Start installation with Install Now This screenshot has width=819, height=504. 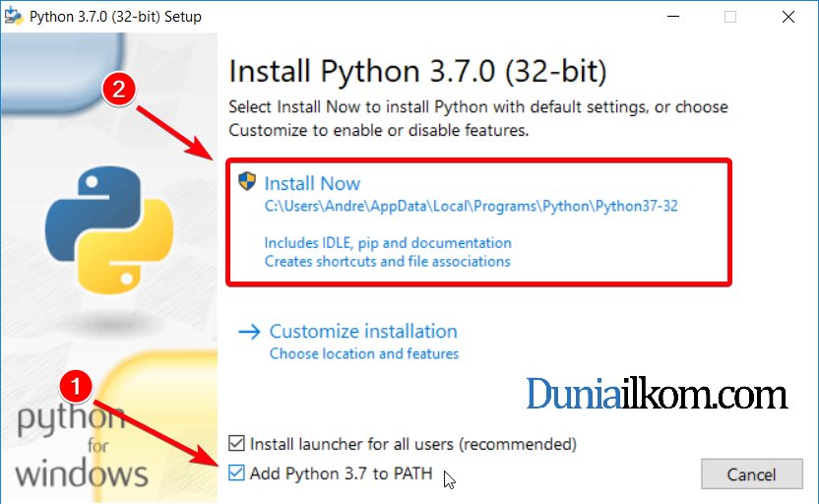[312, 183]
